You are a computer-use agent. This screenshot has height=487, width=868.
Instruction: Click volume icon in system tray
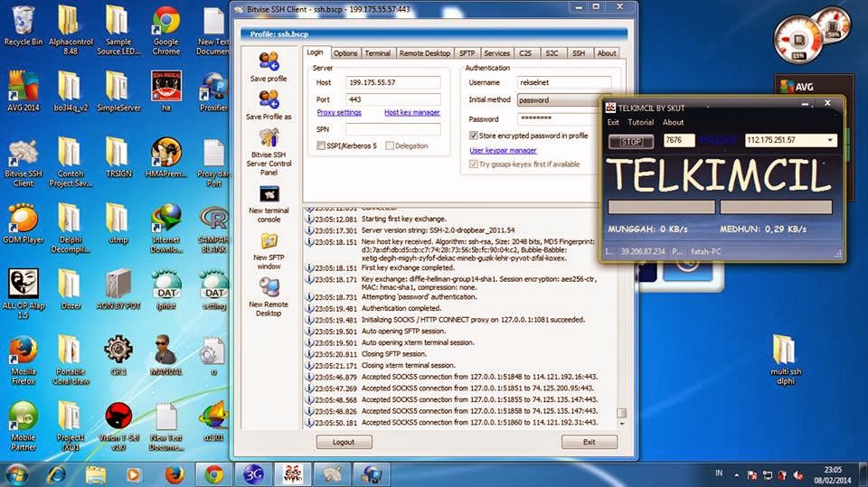pos(797,475)
